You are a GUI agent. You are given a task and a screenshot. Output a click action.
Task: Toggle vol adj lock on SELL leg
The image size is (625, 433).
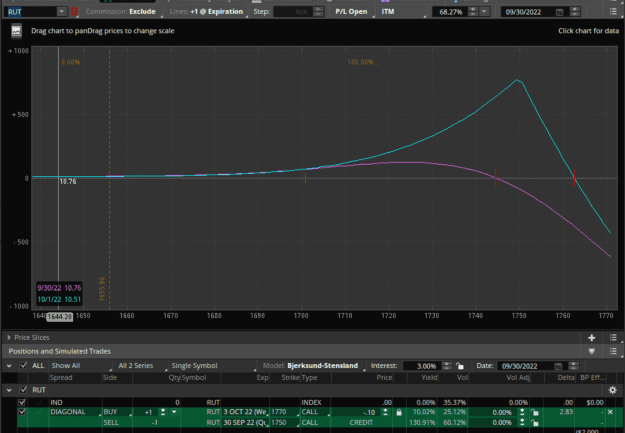point(535,423)
